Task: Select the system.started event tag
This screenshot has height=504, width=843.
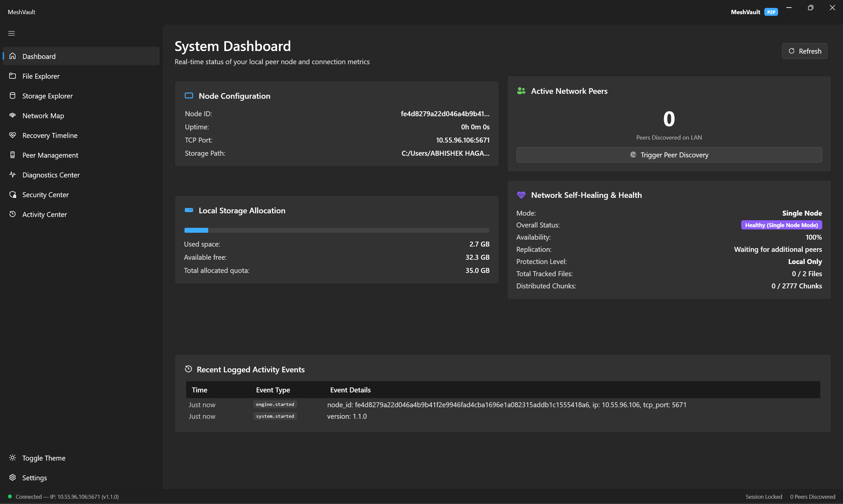Action: pyautogui.click(x=275, y=416)
